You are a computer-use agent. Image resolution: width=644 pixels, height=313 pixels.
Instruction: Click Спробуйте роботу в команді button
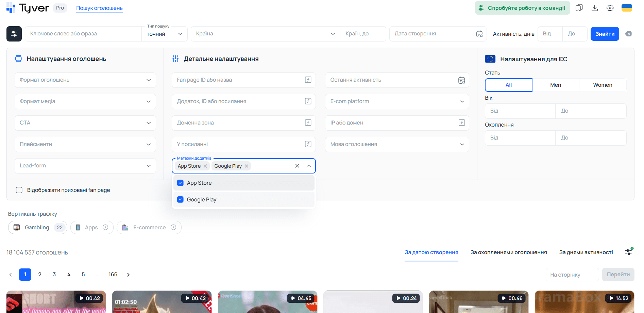522,8
